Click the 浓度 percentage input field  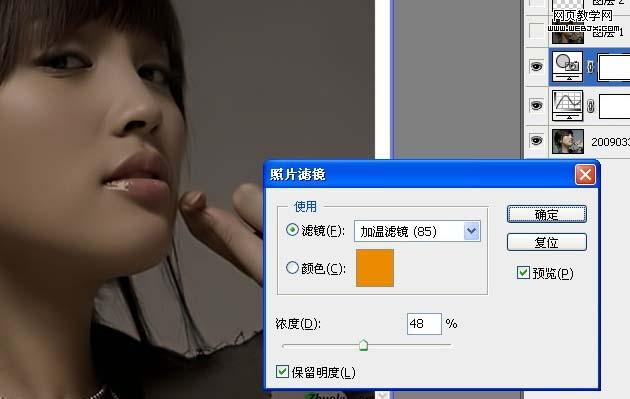(x=424, y=324)
